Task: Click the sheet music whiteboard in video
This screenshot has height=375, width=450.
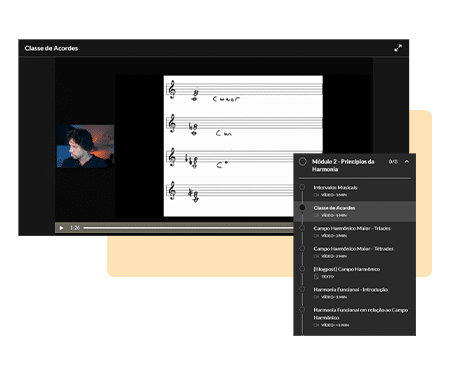Action: (x=243, y=146)
